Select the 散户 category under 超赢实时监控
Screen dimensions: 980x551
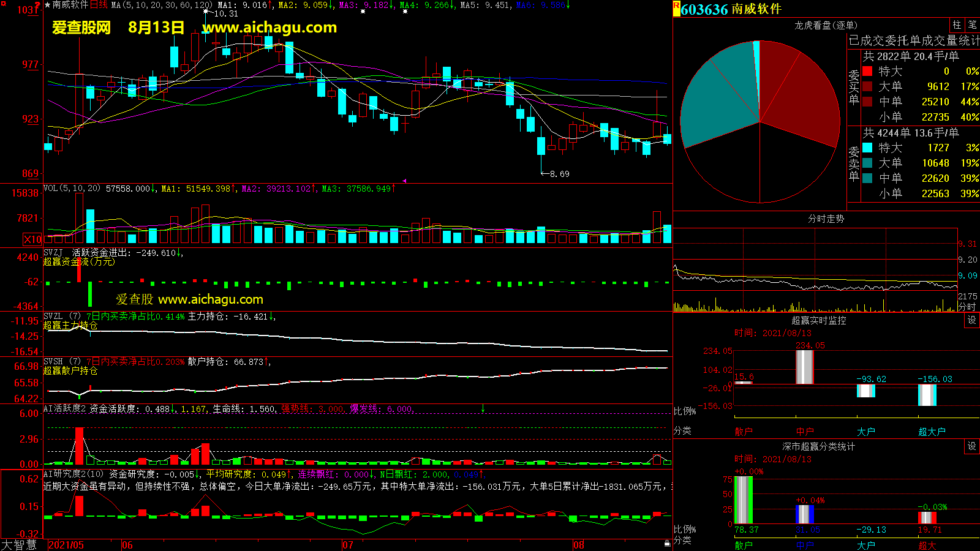744,432
